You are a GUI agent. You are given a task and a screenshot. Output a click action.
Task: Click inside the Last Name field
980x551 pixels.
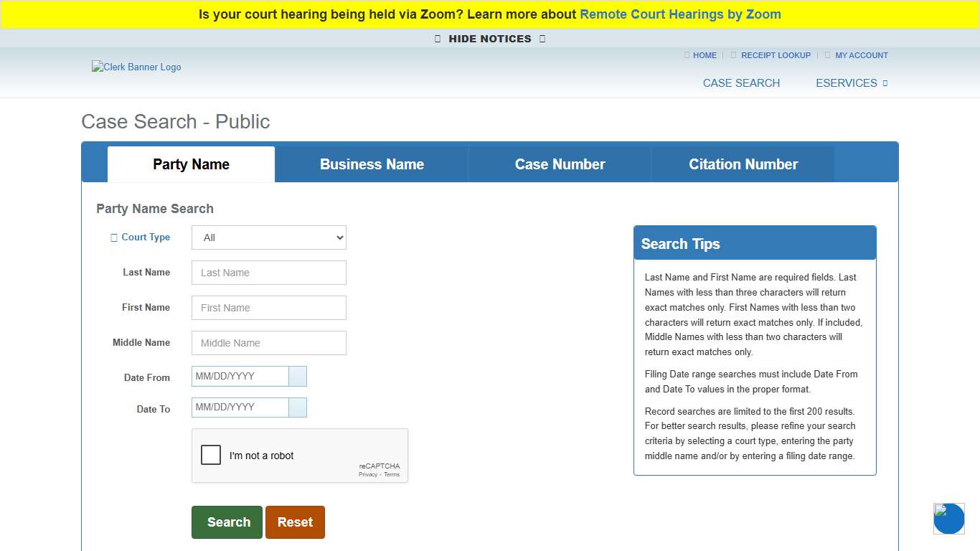coord(268,273)
